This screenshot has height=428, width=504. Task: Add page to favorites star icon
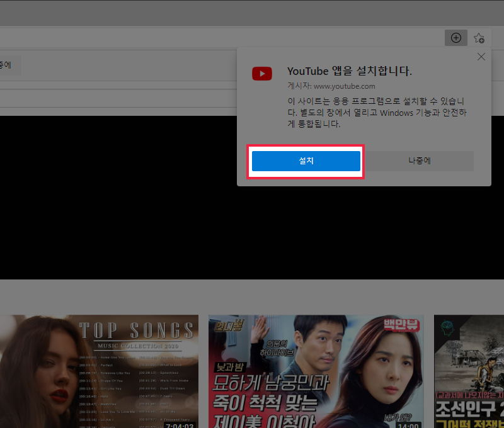coord(479,38)
